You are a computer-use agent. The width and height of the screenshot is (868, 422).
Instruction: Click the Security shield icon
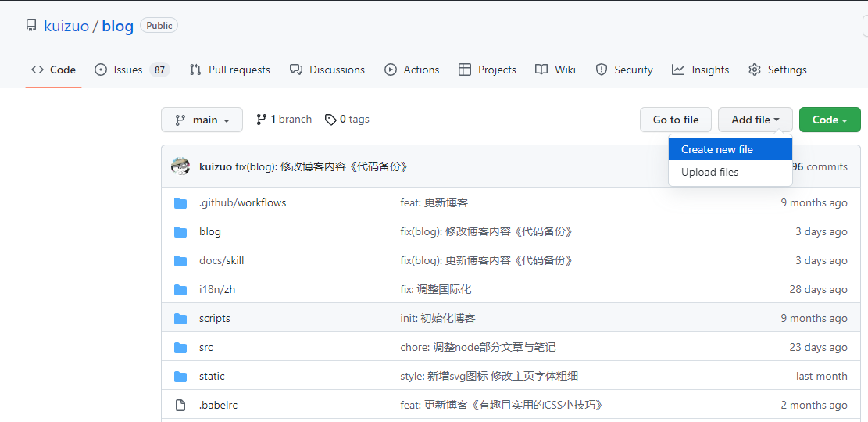pyautogui.click(x=601, y=70)
